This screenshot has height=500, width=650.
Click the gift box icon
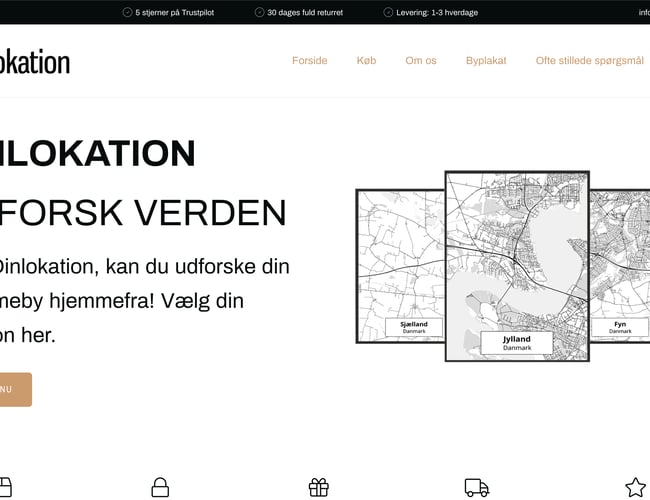318,487
